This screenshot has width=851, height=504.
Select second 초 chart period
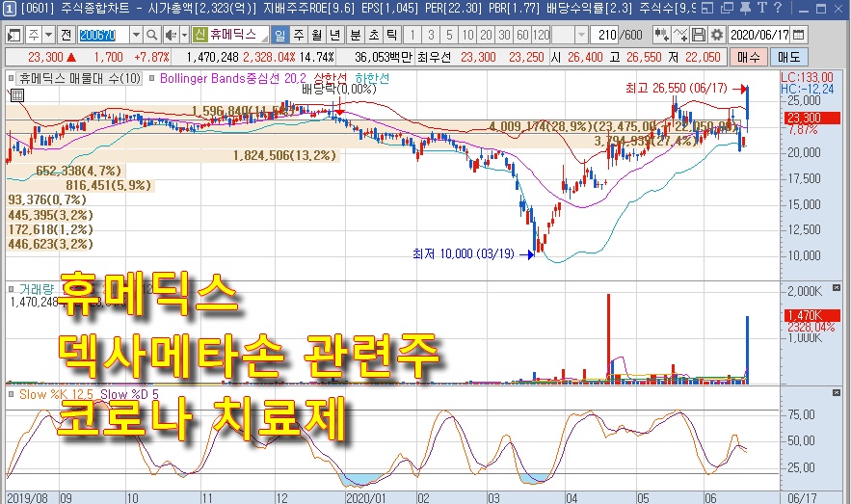pyautogui.click(x=373, y=36)
